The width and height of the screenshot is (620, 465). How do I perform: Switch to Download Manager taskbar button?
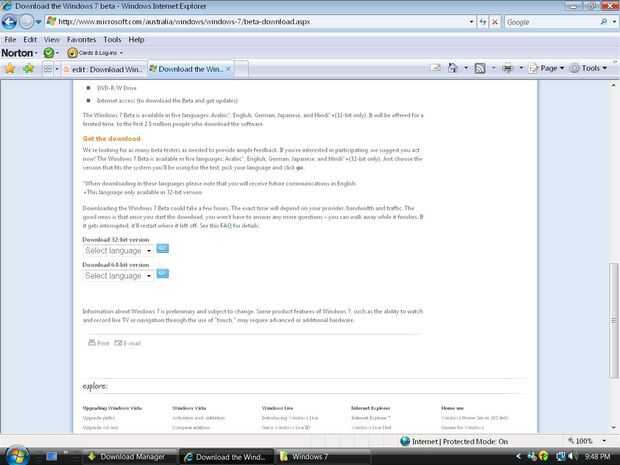(x=129, y=457)
